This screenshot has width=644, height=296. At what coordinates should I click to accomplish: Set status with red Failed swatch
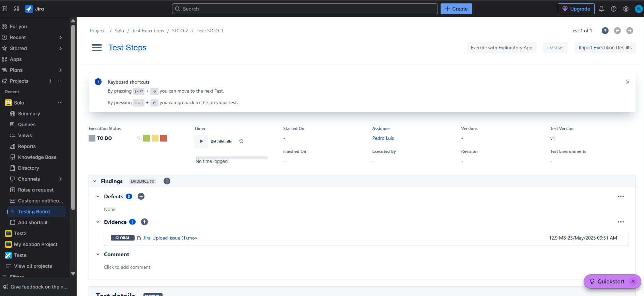pyautogui.click(x=164, y=138)
